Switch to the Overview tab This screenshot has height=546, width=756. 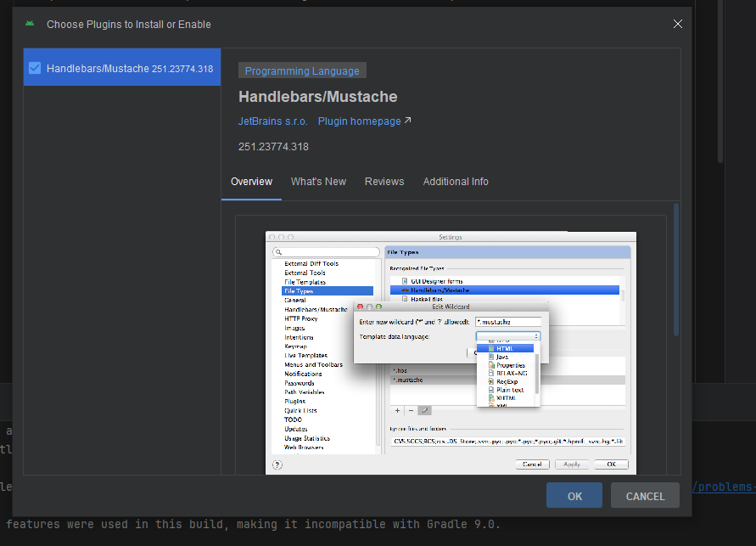pyautogui.click(x=251, y=182)
